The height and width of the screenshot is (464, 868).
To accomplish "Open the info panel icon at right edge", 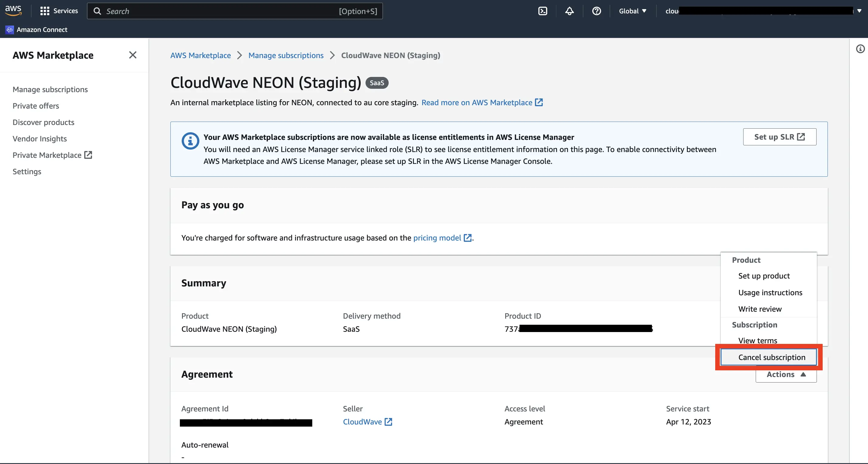I will coord(860,49).
